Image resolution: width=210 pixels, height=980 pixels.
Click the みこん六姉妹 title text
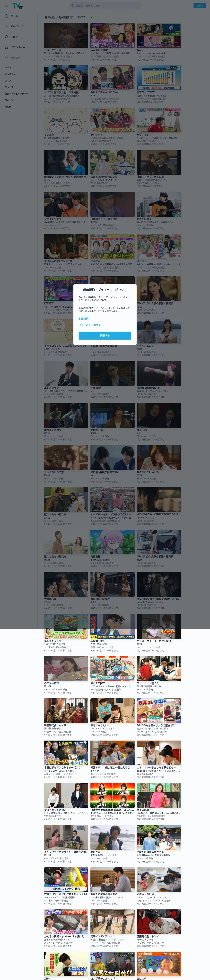click(52, 683)
